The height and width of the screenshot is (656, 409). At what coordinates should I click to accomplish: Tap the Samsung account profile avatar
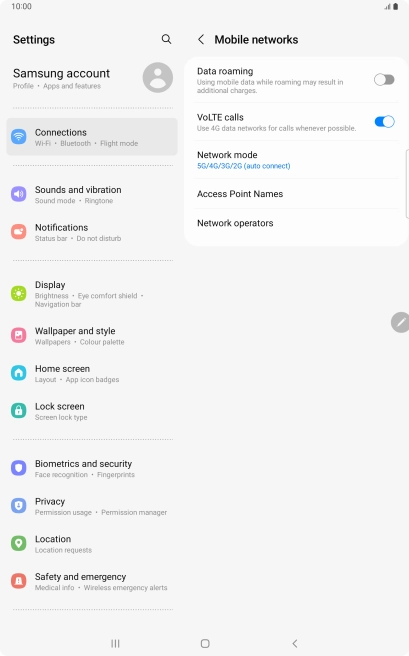[x=158, y=78]
